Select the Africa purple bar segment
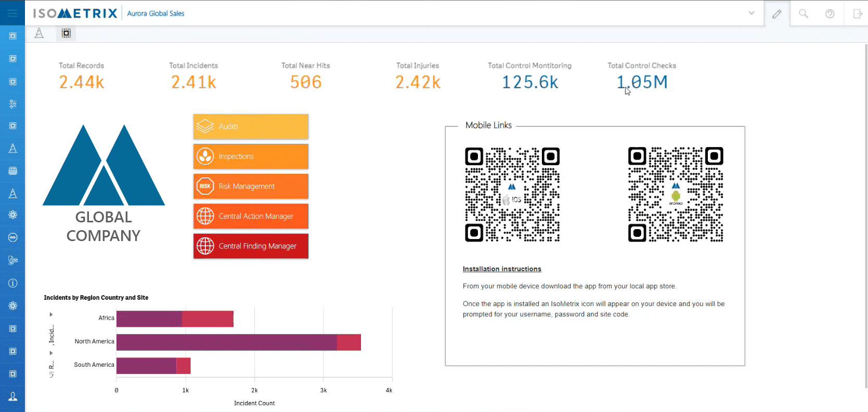Viewport: 868px width, 412px height. pos(149,319)
